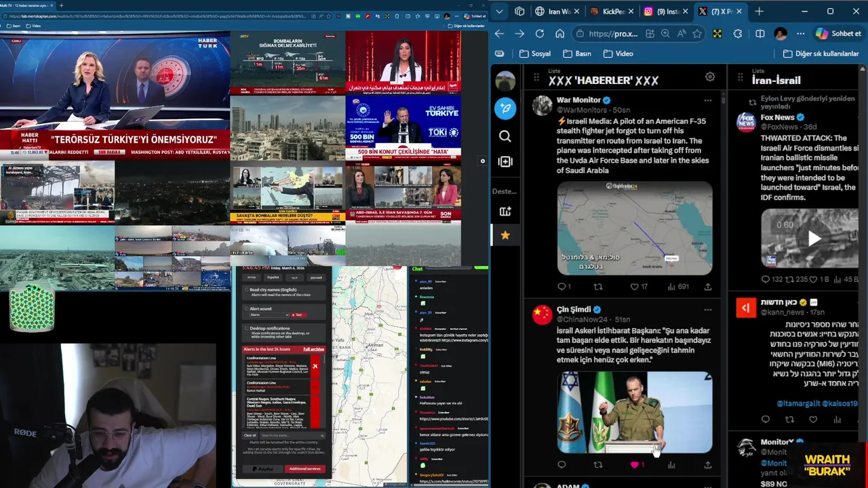Open the add deck icon in sidebar

505,211
